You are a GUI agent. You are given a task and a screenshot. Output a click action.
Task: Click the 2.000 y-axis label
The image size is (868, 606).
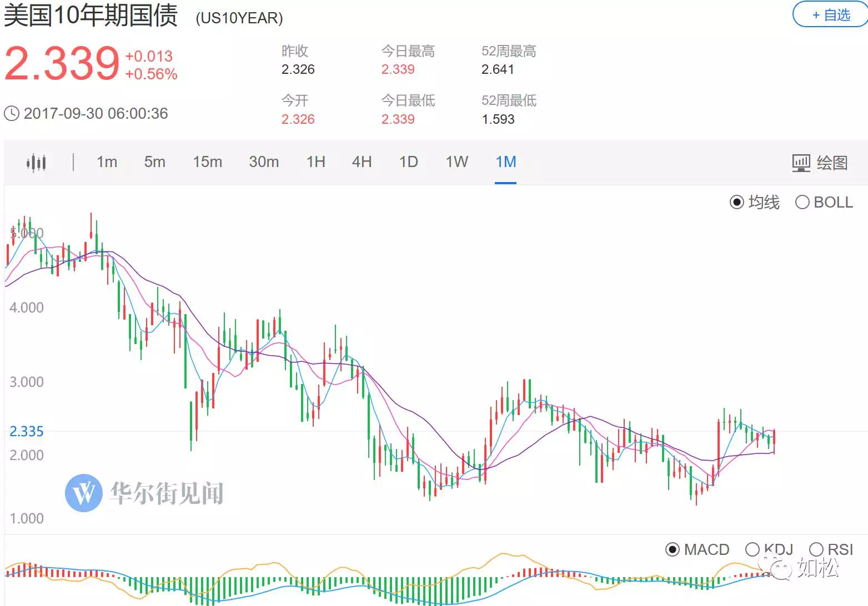27,455
